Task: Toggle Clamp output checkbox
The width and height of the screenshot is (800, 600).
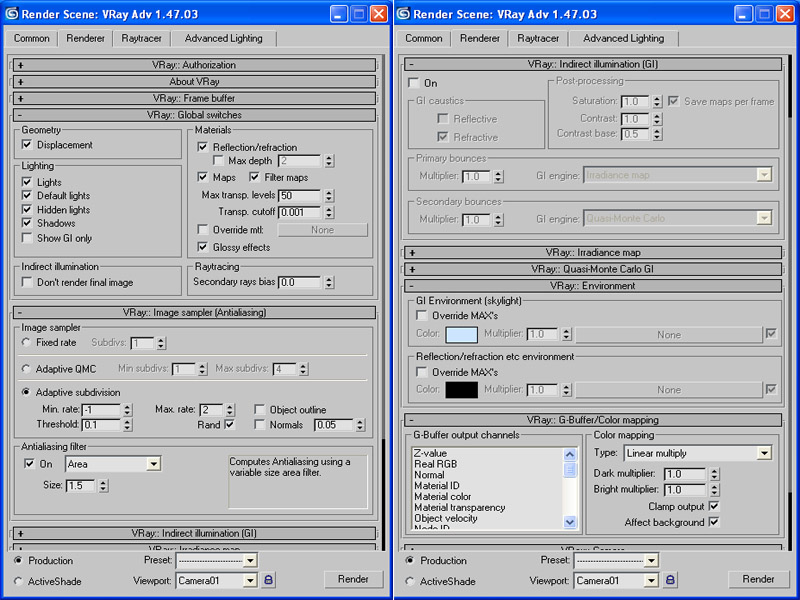Action: 714,506
